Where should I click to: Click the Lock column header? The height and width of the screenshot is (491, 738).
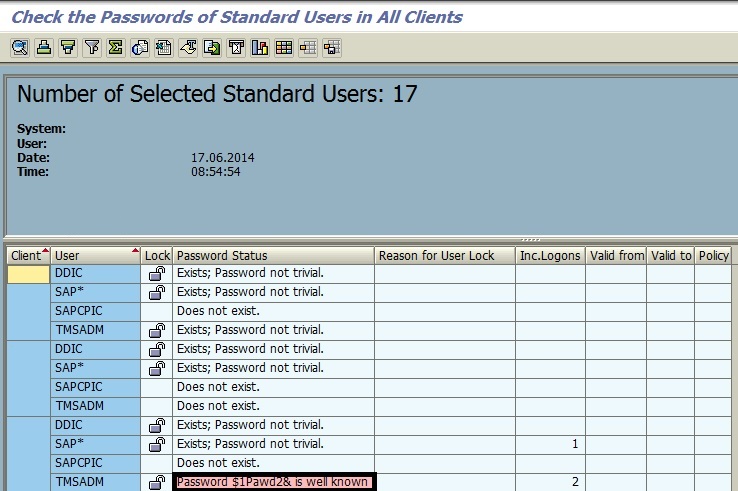(x=157, y=256)
